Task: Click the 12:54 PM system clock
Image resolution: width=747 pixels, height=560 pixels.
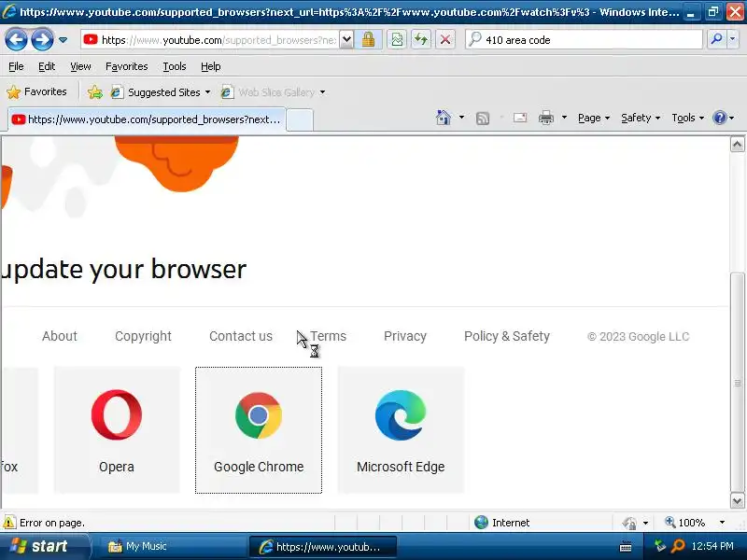Action: tap(712, 546)
